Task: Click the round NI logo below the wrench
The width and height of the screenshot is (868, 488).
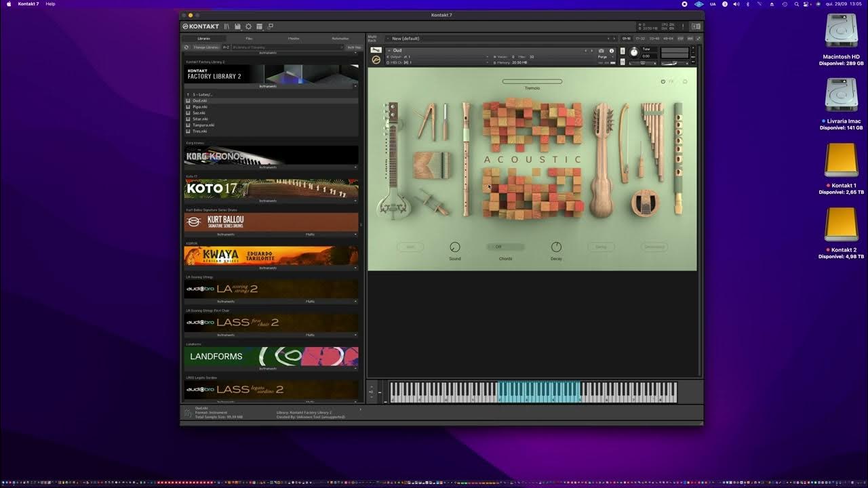Action: tap(376, 60)
